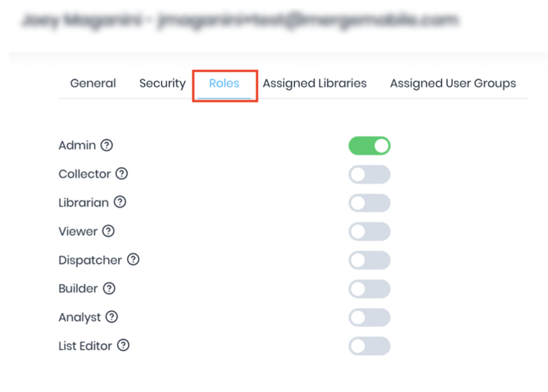Open the Builder role help tooltip icon
The image size is (548, 392).
pyautogui.click(x=109, y=289)
